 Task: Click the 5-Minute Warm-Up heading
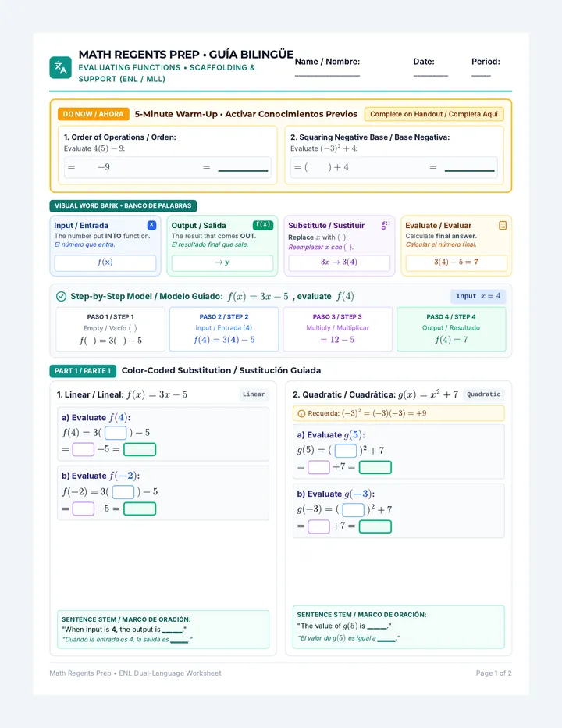pos(246,114)
